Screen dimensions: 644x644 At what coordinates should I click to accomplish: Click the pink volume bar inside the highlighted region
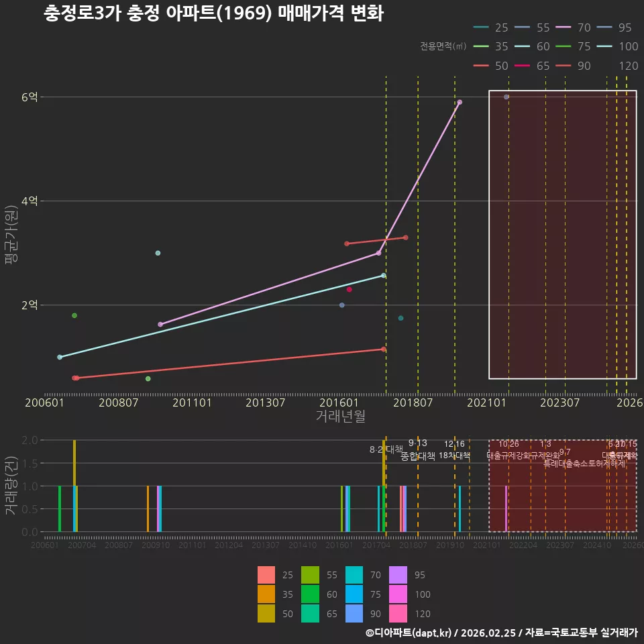[x=506, y=509]
